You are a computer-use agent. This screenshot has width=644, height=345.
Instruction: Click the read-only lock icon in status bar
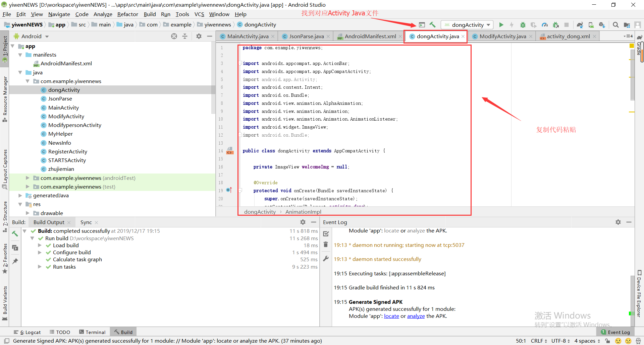608,341
